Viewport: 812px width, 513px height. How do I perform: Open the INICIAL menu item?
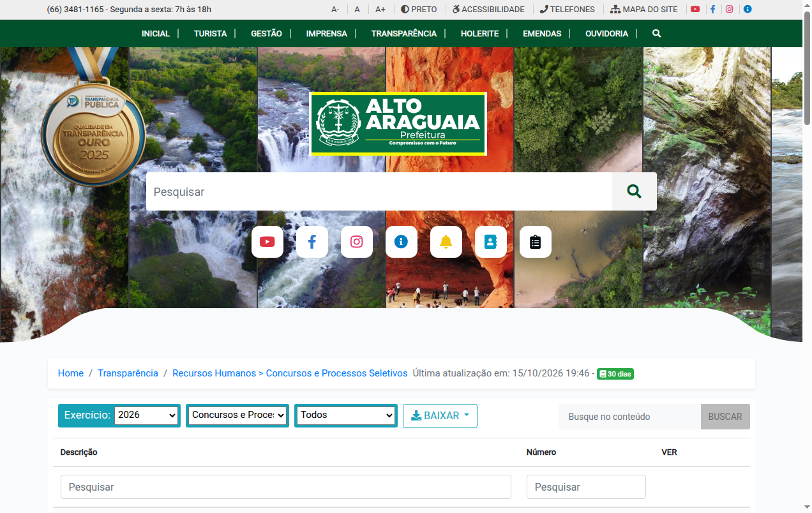click(156, 34)
